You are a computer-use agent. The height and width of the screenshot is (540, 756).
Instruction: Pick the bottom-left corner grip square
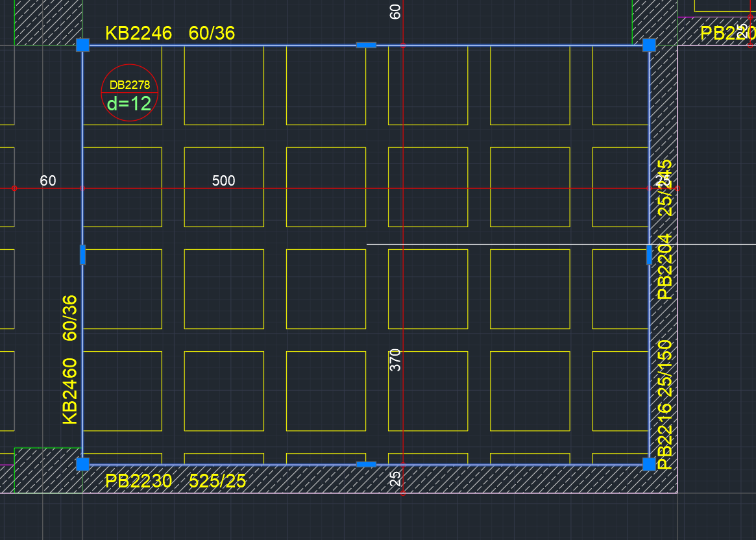coord(82,464)
